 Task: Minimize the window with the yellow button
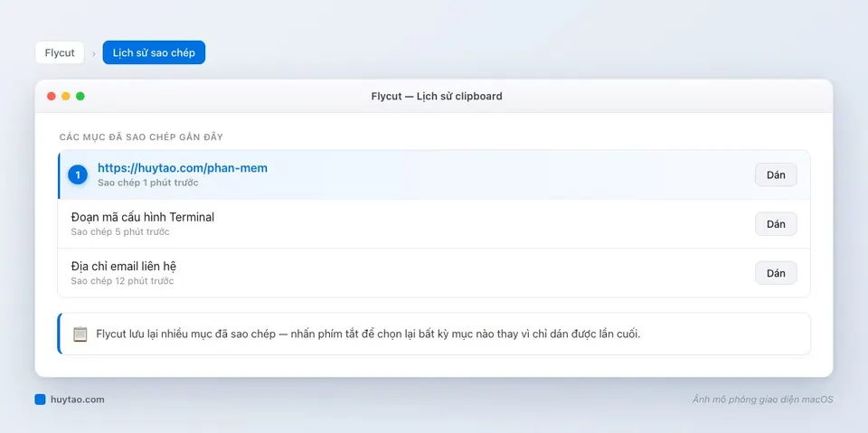pos(66,96)
